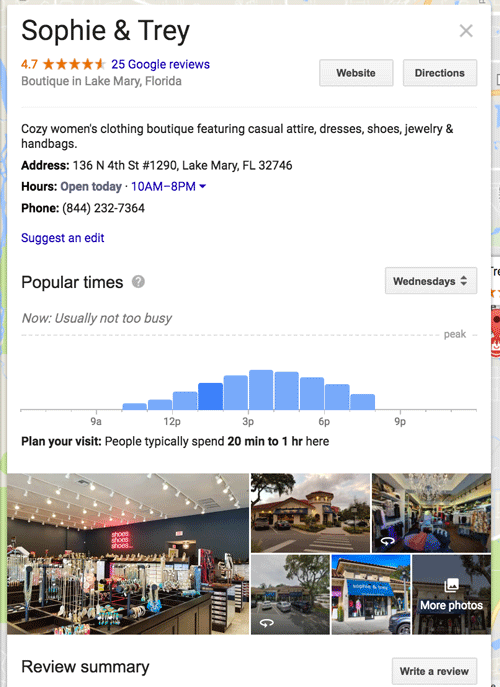
Task: Open the Website button
Action: click(x=356, y=73)
